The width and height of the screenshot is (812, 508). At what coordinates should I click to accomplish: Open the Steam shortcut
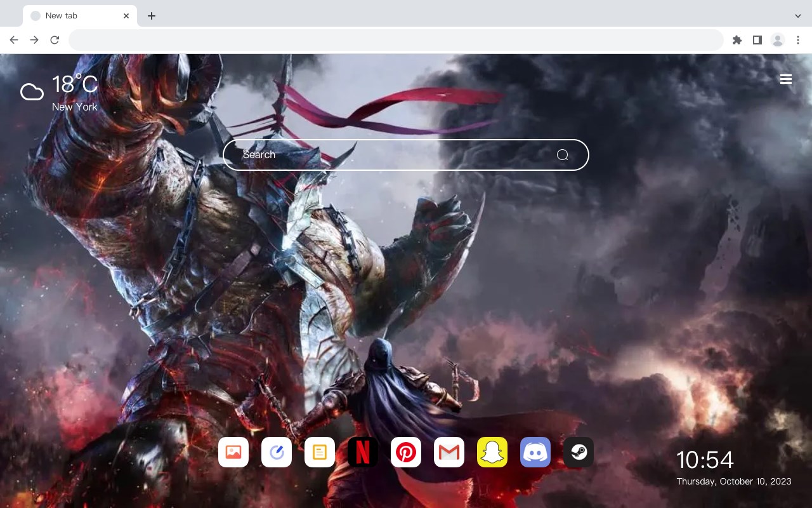[579, 452]
